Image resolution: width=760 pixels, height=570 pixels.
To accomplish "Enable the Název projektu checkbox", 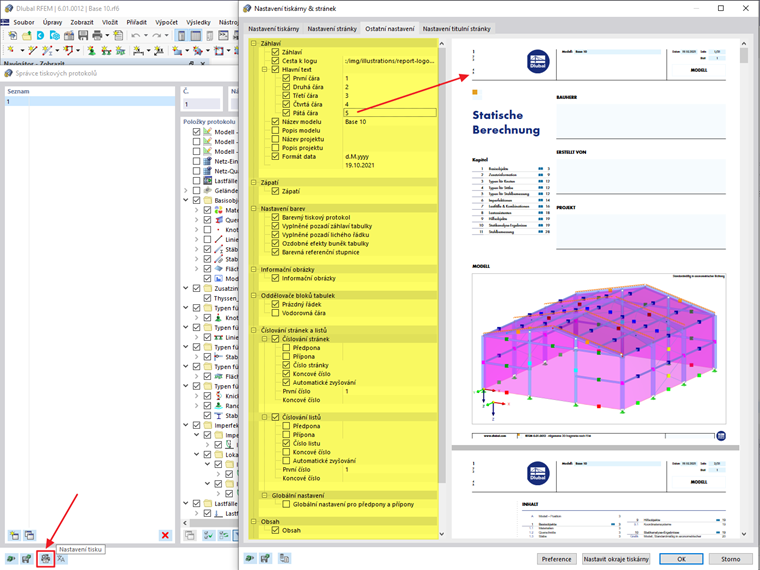I will click(275, 139).
